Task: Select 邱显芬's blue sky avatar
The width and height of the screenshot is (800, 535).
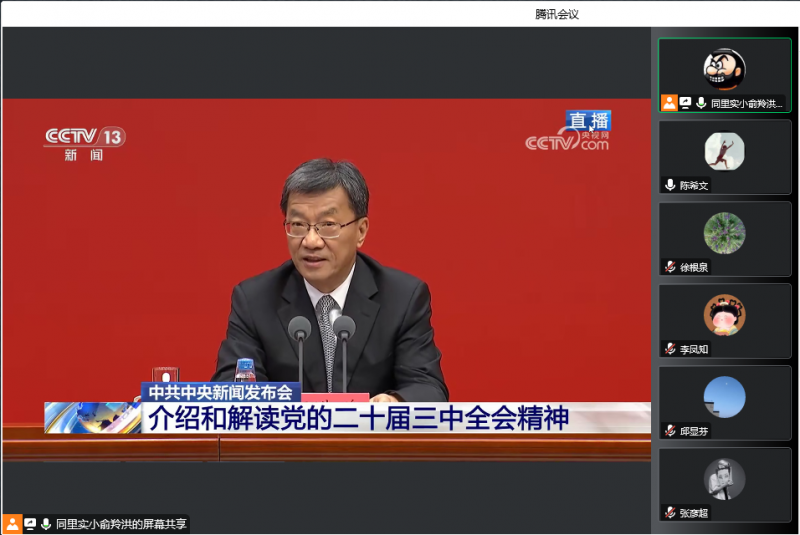Action: pyautogui.click(x=724, y=397)
